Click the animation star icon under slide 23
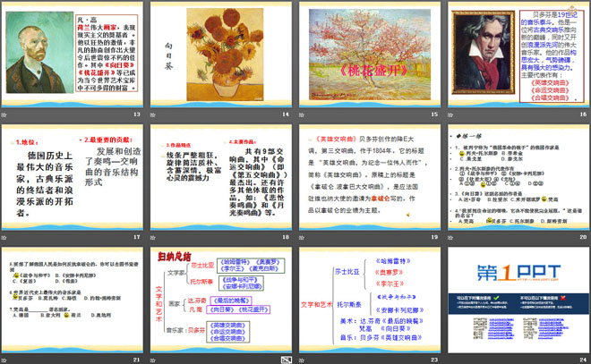Screen dimensions: 591x364 pyautogui.click(x=302, y=360)
